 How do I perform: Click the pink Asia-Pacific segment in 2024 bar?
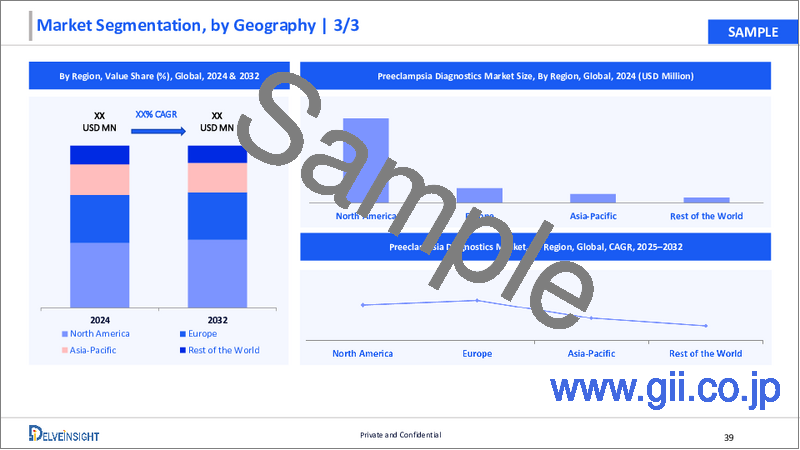[x=99, y=179]
